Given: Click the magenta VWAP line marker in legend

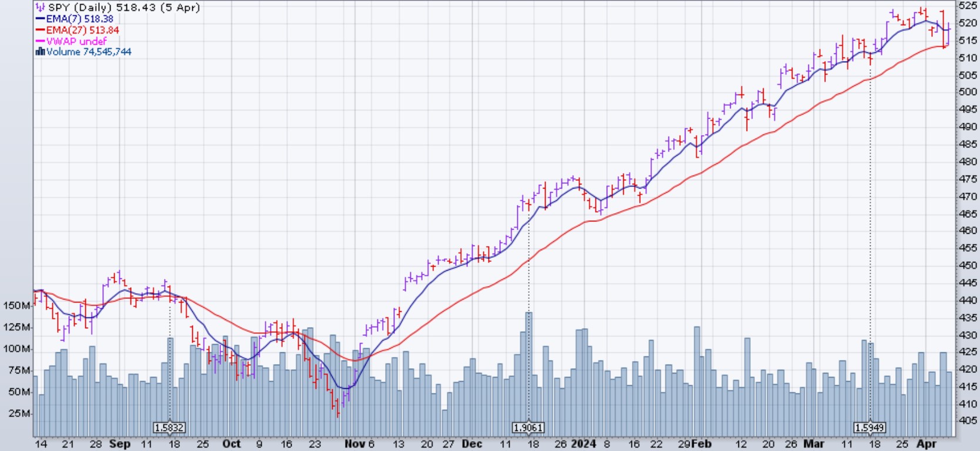Looking at the screenshot, I should pyautogui.click(x=40, y=41).
